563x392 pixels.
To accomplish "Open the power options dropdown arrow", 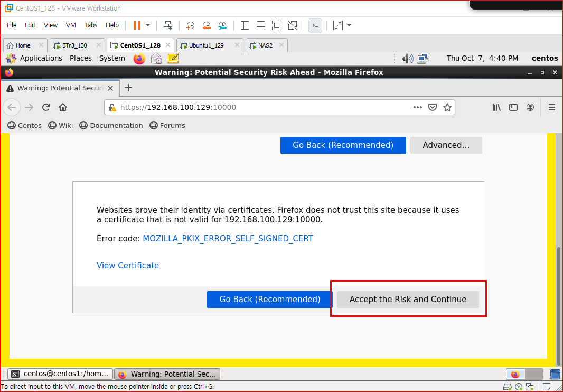I will point(148,25).
